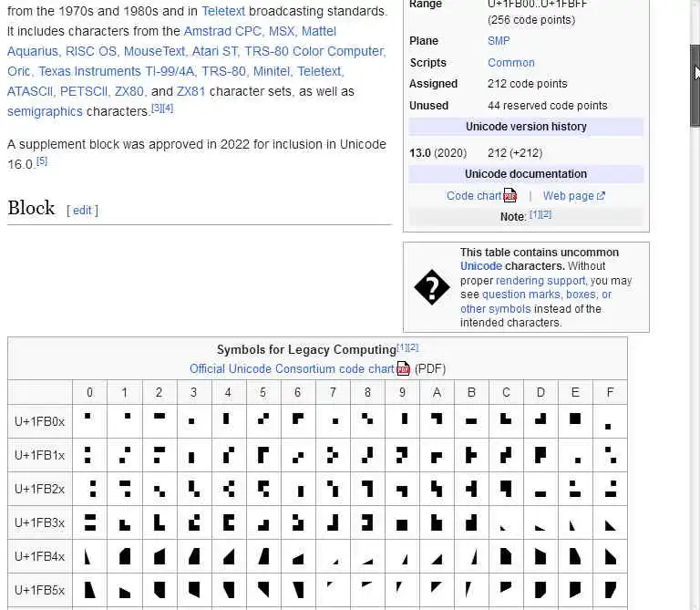The height and width of the screenshot is (610, 700).
Task: Open Texas Instruments TI-99/4A link
Action: [116, 71]
